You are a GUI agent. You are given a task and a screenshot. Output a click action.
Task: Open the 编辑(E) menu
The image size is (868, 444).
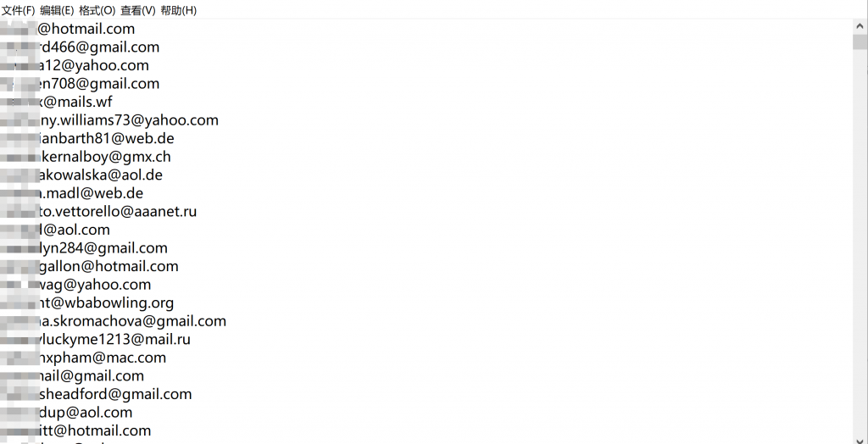pyautogui.click(x=57, y=10)
